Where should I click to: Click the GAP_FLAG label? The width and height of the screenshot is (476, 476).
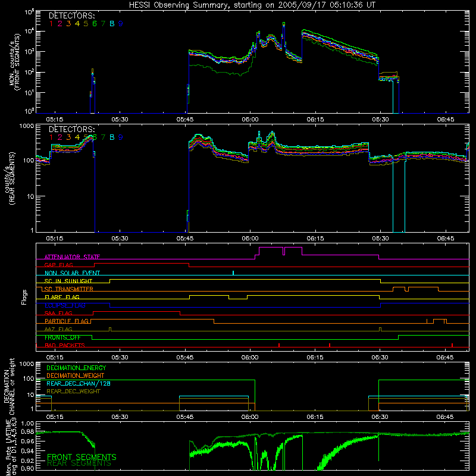58,265
